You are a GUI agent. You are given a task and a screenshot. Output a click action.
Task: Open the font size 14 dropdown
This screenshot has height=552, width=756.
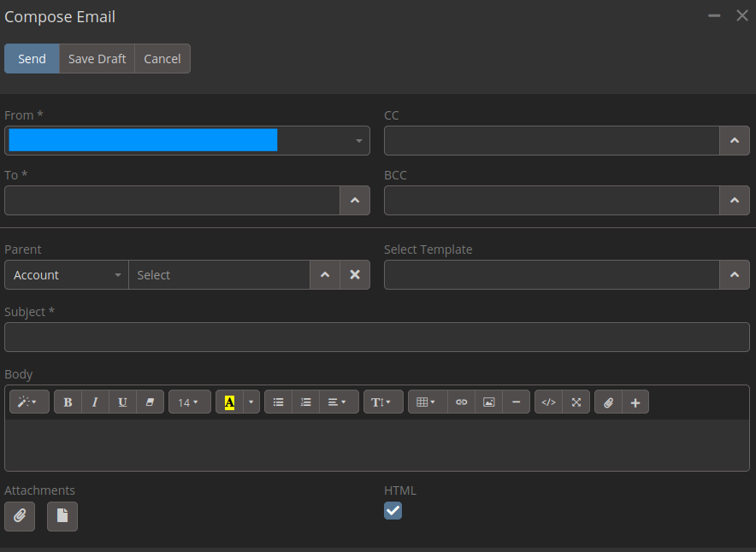coord(189,402)
